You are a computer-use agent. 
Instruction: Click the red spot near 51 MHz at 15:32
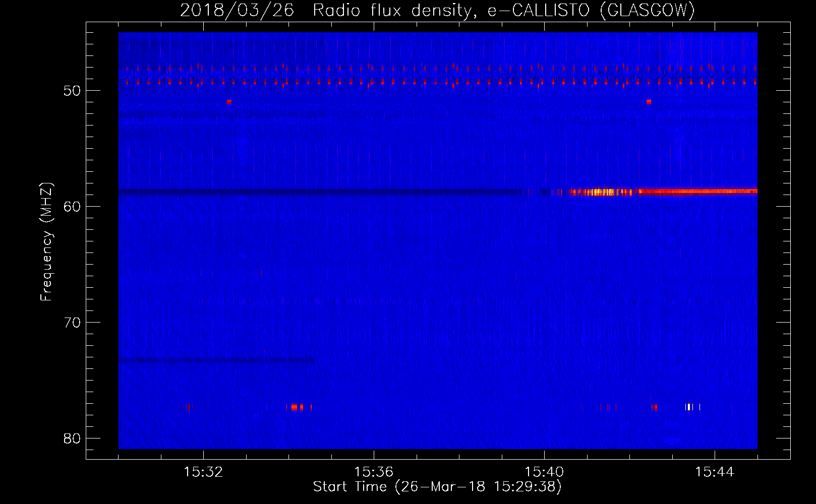[229, 101]
